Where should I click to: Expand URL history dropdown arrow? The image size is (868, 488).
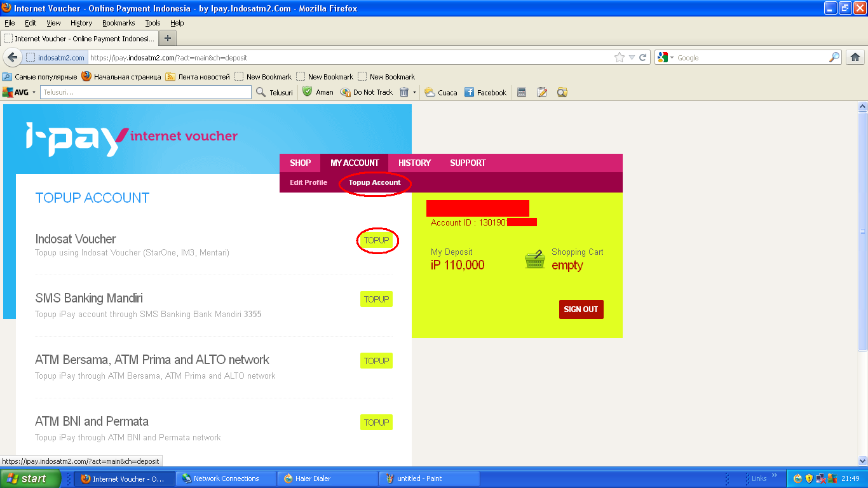pos(632,57)
